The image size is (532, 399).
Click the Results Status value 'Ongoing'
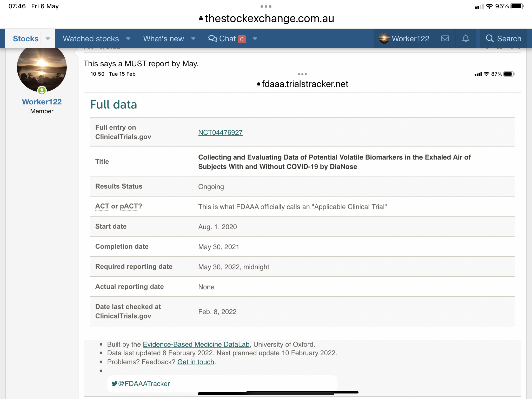tap(211, 187)
